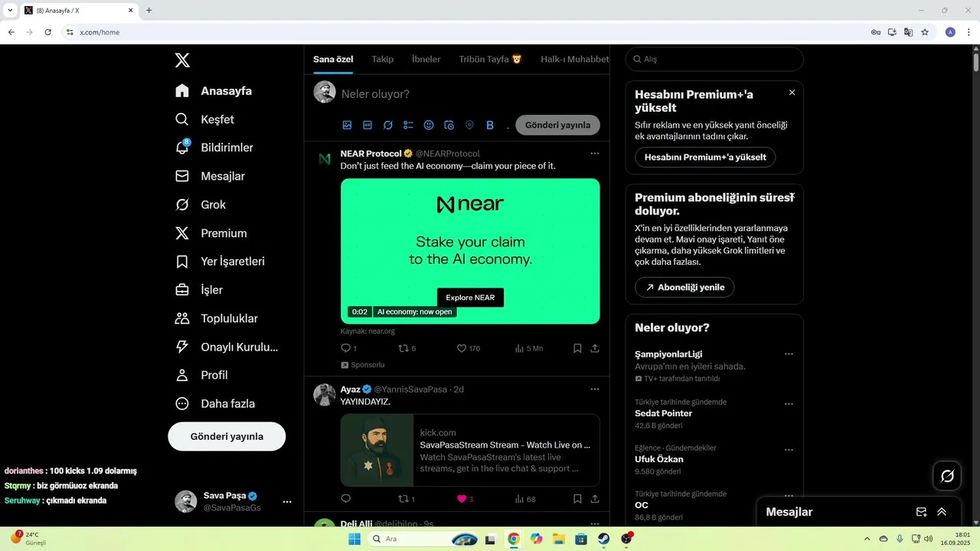Reload the page in Chrome
980x551 pixels.
[x=47, y=32]
